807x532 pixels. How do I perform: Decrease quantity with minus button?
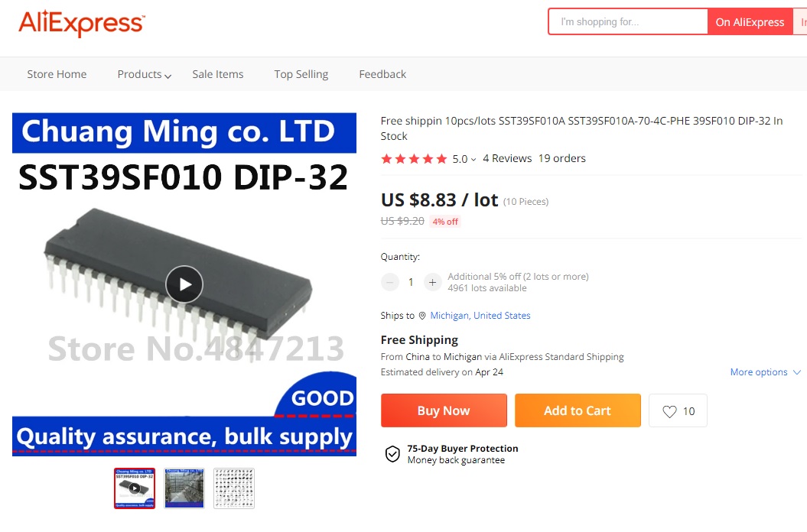(389, 282)
